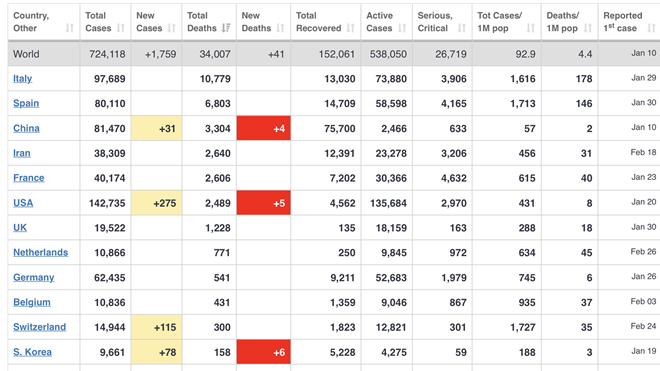This screenshot has width=660, height=371.
Task: Open the Italy country link
Action: coord(23,79)
